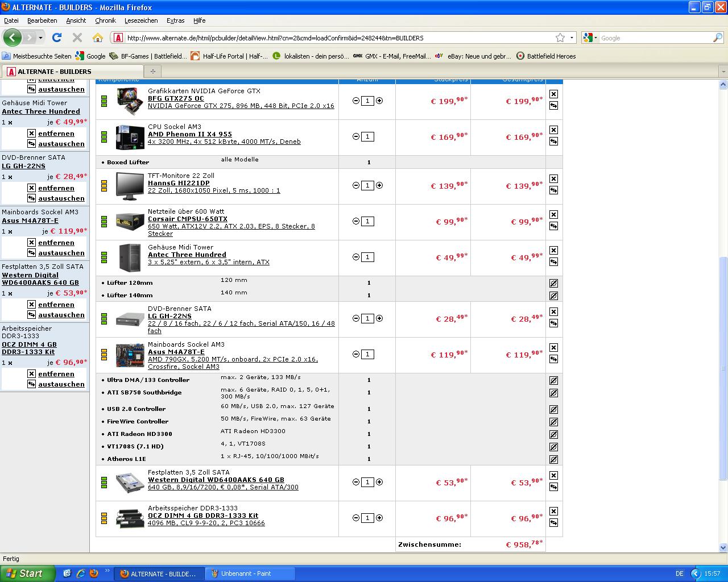Open Battlefield Heroes bookmark

point(546,56)
